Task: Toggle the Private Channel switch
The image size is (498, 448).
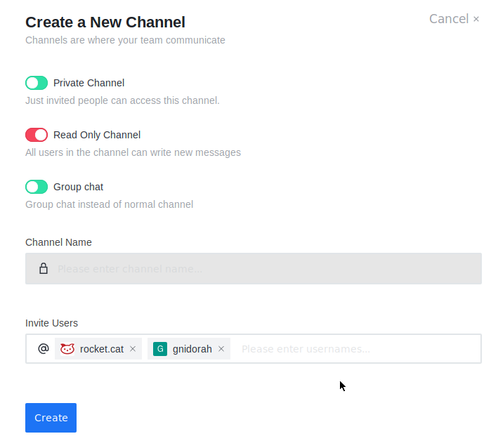Action: pos(37,83)
